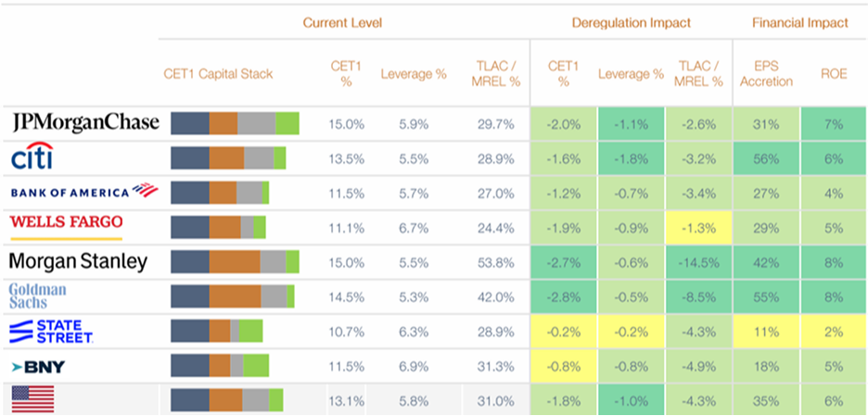
Task: Click the BNY logo
Action: 37,367
